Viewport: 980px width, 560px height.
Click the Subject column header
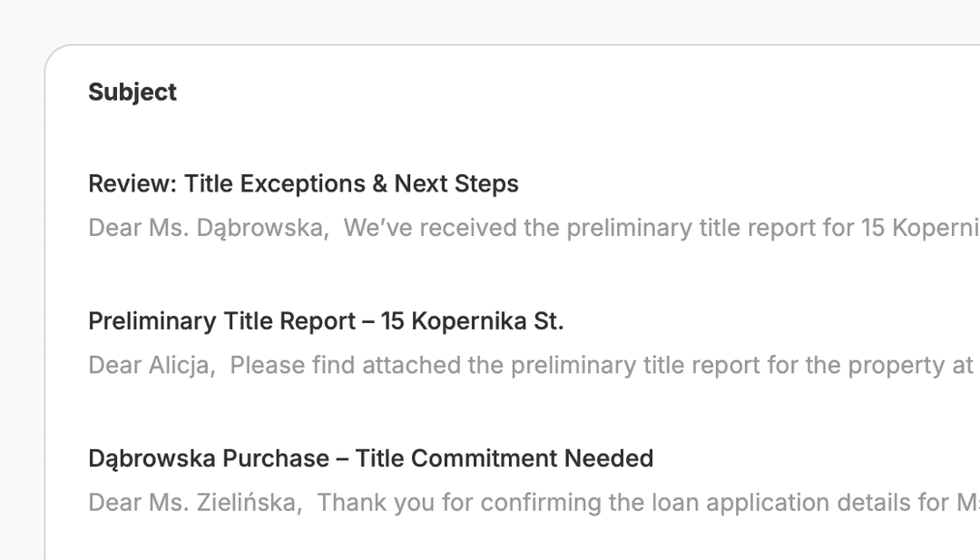click(132, 93)
